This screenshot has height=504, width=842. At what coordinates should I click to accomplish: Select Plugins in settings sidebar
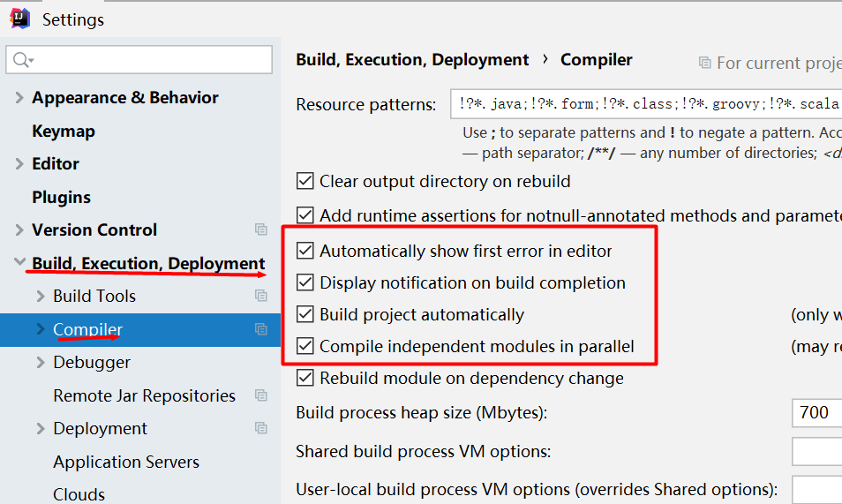[x=61, y=197]
